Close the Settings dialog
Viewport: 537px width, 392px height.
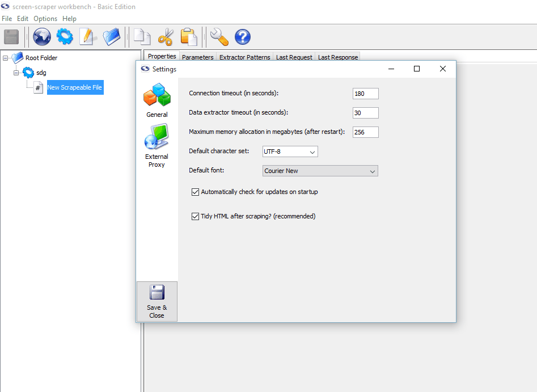point(442,69)
